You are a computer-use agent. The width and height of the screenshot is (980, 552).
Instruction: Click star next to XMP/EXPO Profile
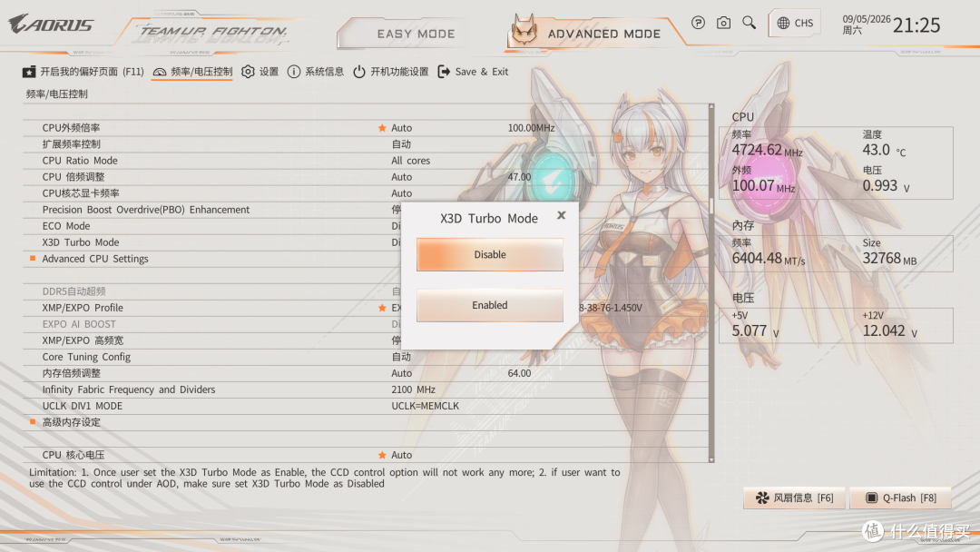tap(382, 308)
